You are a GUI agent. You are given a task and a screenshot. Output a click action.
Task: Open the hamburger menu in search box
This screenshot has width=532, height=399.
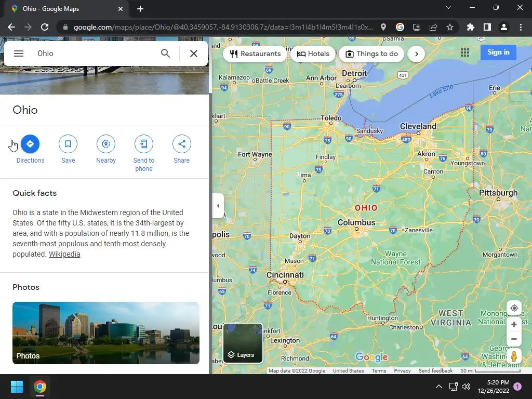point(19,54)
